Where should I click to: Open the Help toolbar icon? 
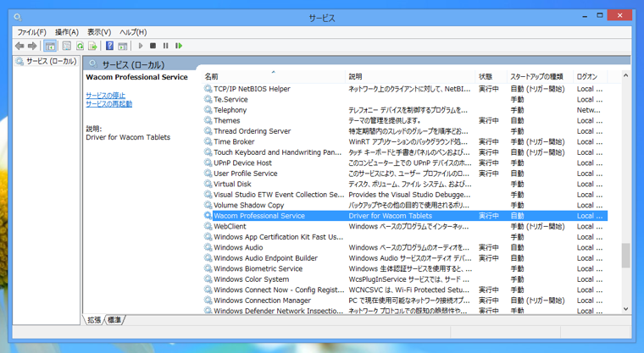coord(109,46)
